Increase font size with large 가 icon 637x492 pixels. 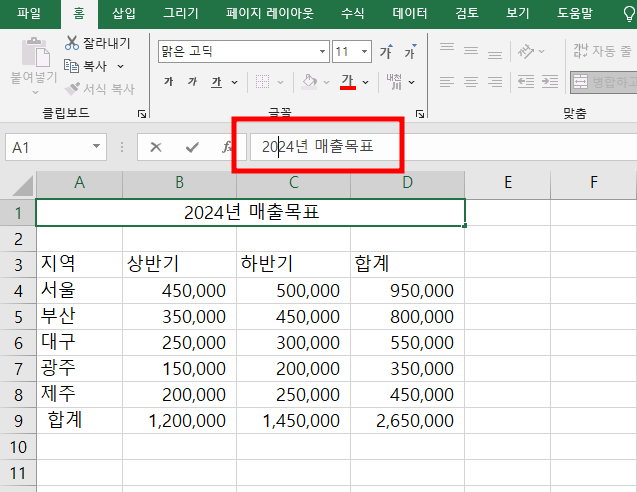(386, 52)
